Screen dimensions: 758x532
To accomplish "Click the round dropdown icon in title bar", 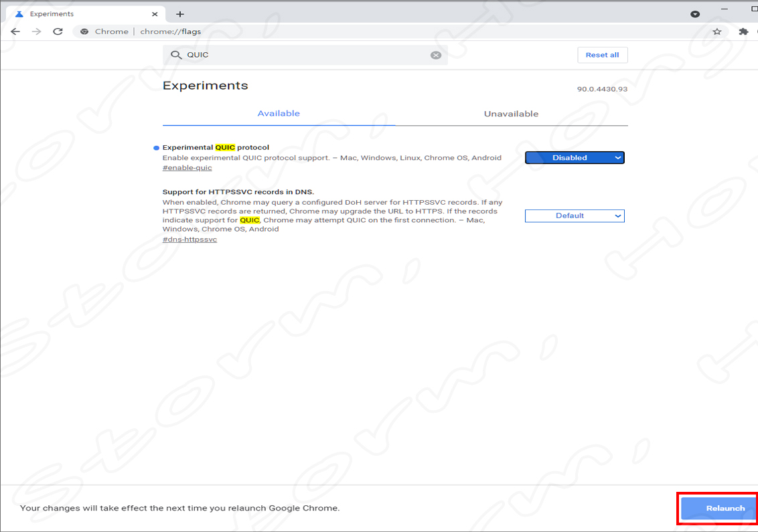I will 695,14.
